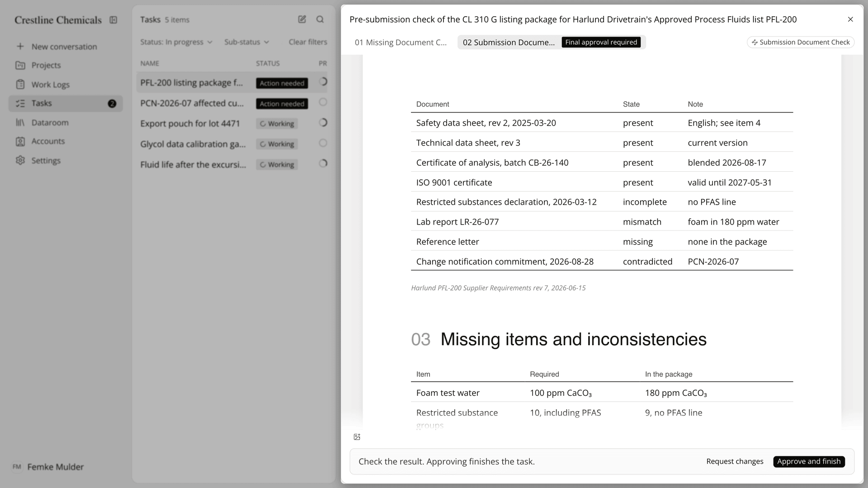Click the image attach icon above reply box
The width and height of the screenshot is (868, 488).
(357, 437)
